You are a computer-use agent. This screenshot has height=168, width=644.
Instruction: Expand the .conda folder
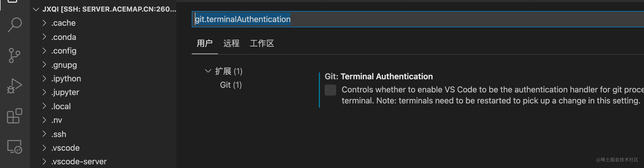[44, 37]
